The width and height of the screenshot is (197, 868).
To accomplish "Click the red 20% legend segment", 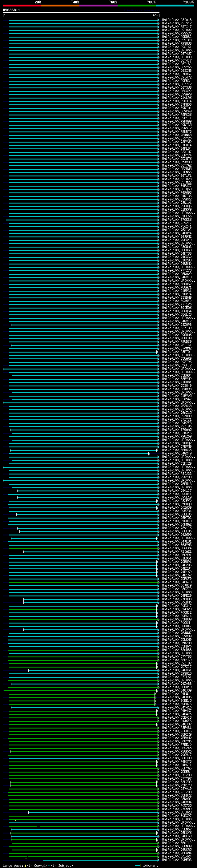I will (22, 6).
